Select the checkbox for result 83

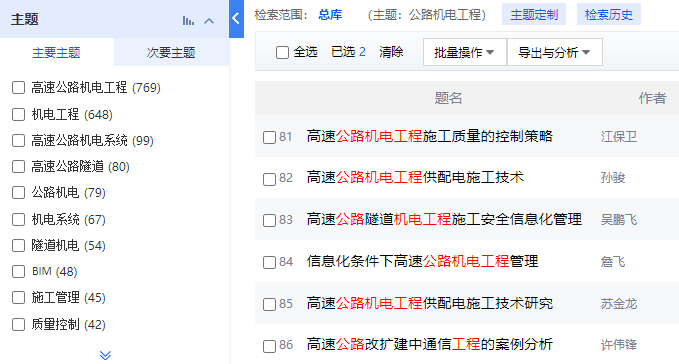tap(269, 220)
